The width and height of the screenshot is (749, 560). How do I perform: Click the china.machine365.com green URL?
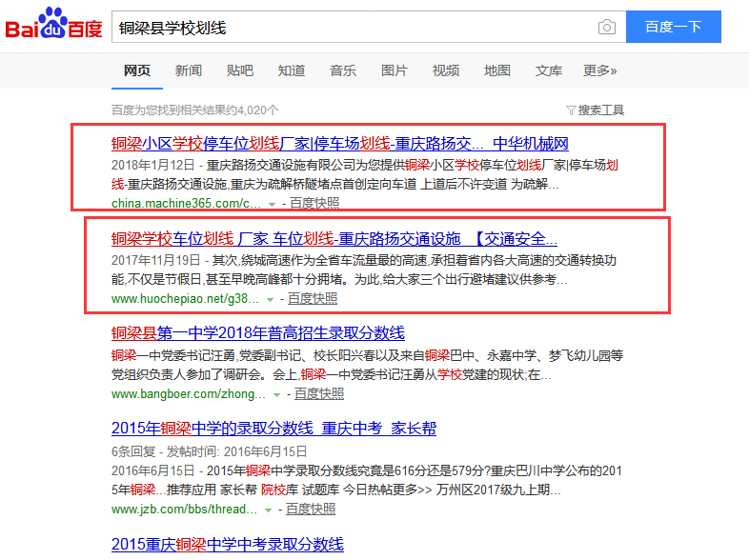click(186, 204)
